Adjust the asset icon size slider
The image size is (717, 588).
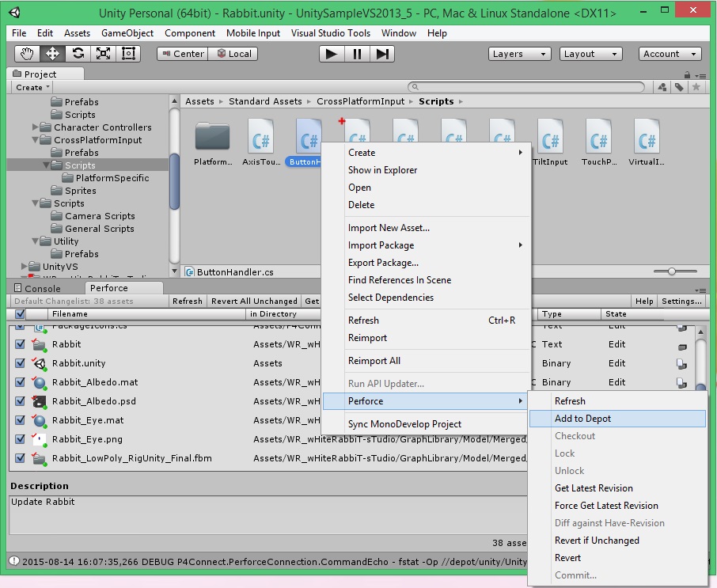tap(672, 271)
